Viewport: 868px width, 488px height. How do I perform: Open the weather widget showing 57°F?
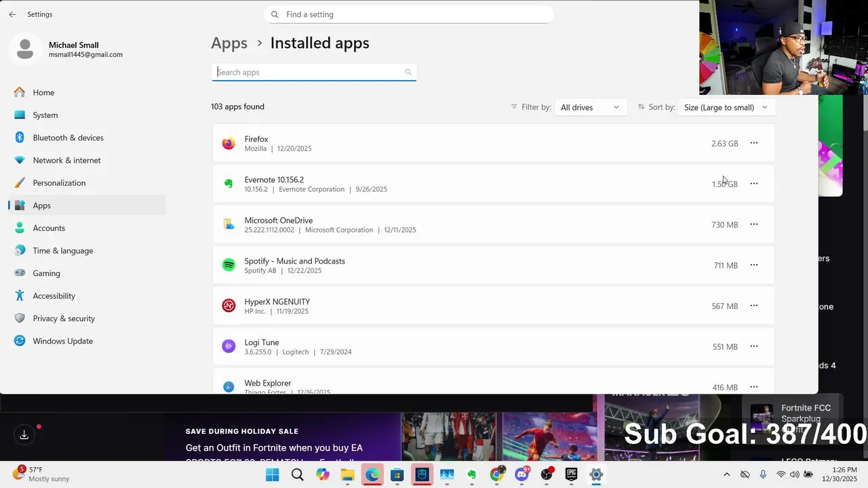tap(41, 474)
